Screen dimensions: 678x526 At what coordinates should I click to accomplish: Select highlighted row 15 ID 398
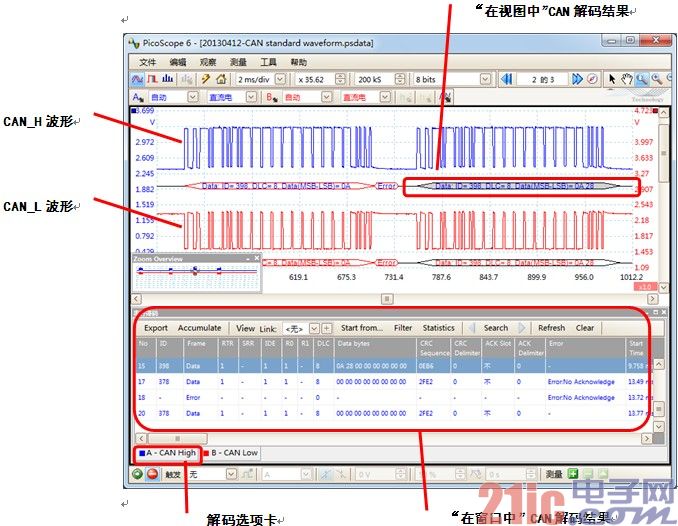pos(393,366)
